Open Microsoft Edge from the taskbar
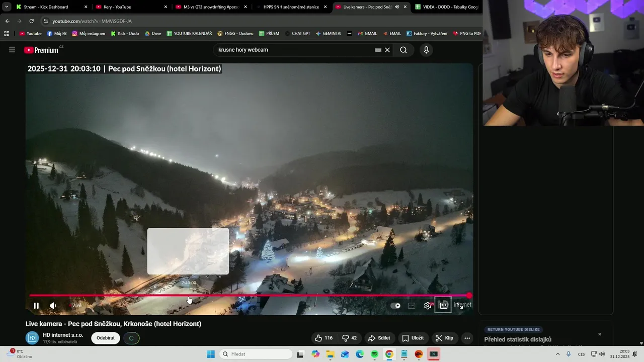This screenshot has width=644, height=362. [x=360, y=354]
